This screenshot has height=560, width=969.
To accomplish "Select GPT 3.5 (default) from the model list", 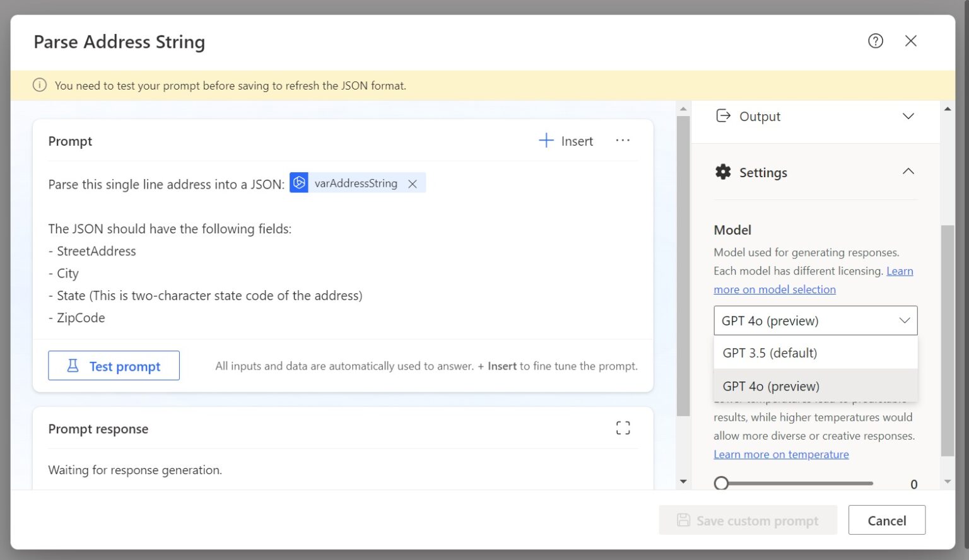I will [770, 353].
